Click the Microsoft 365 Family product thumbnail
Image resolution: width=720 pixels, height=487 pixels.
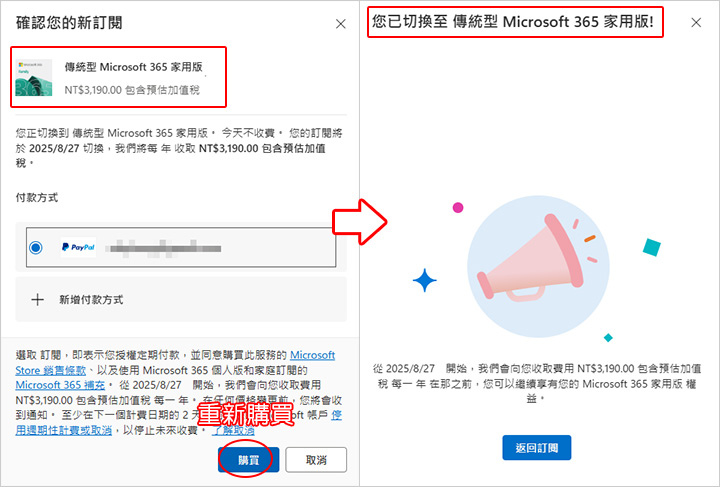34,77
